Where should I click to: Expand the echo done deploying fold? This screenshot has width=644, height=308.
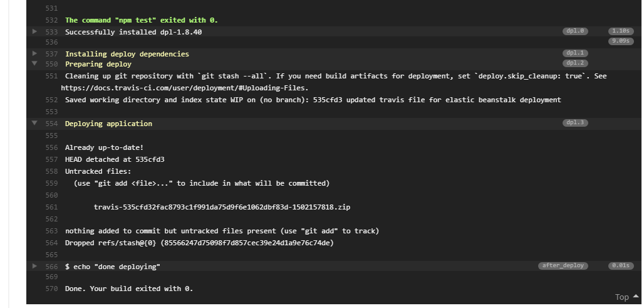[34, 266]
